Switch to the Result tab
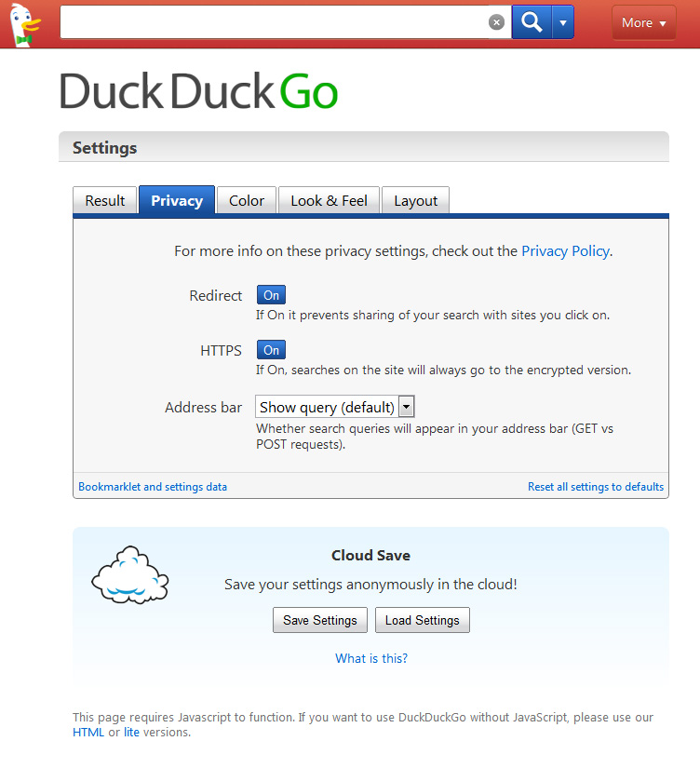Screen dimensions: 700x768 [x=105, y=200]
